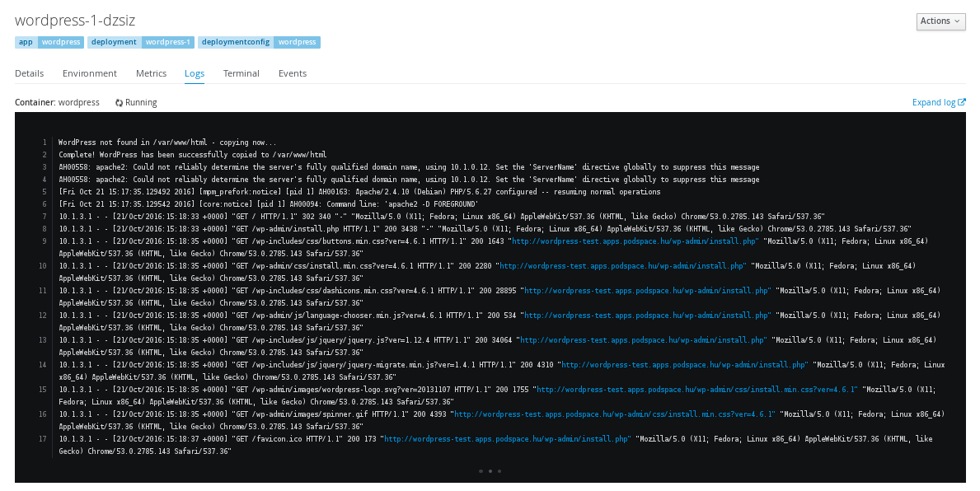Image resolution: width=980 pixels, height=491 pixels.
Task: Open the Terminal tab
Action: coord(241,73)
